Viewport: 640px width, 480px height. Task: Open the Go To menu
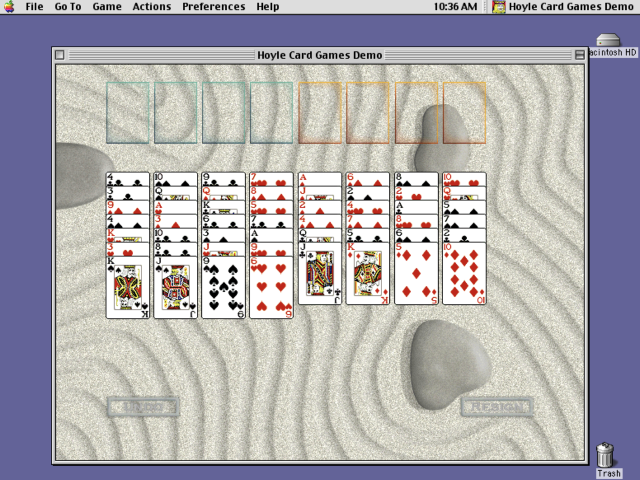[68, 7]
